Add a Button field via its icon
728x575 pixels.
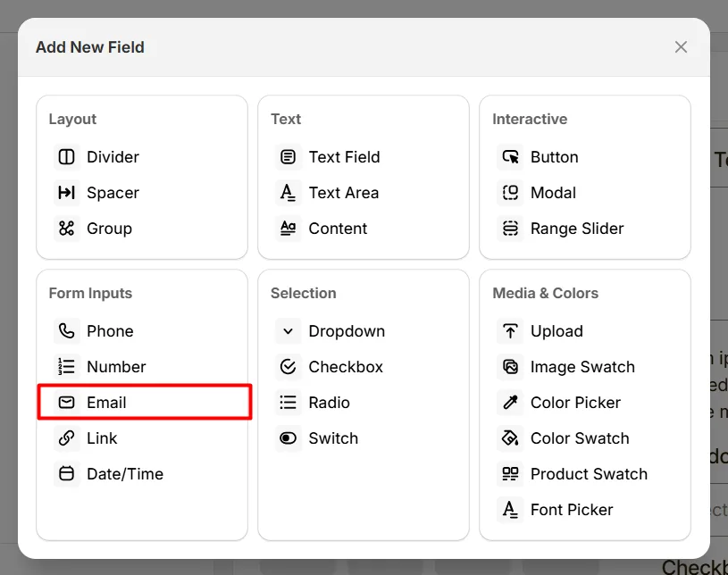510,157
